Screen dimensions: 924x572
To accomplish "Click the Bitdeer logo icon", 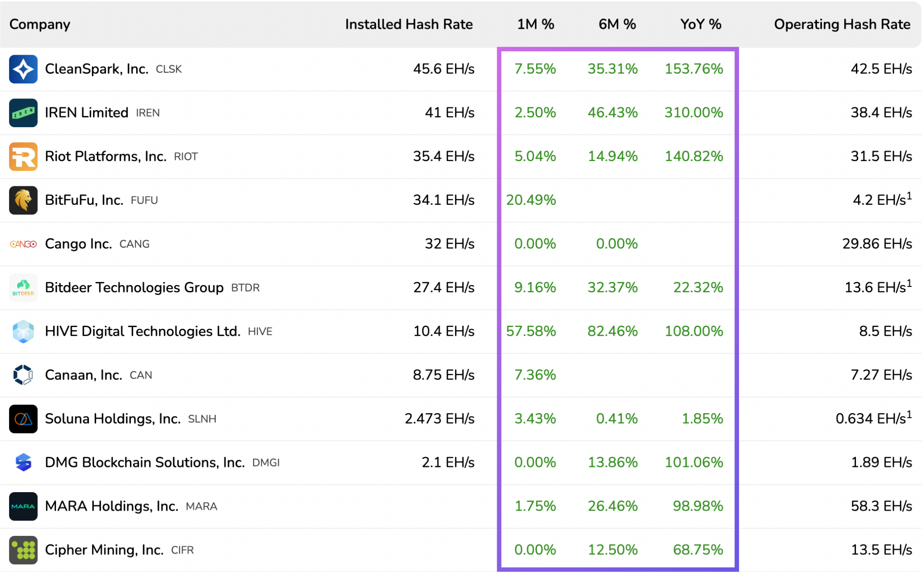I will coord(23,287).
